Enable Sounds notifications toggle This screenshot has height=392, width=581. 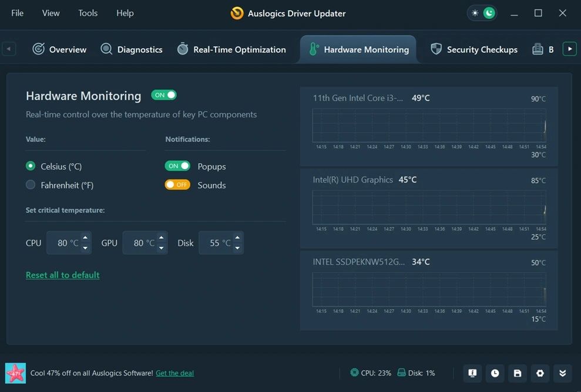177,184
